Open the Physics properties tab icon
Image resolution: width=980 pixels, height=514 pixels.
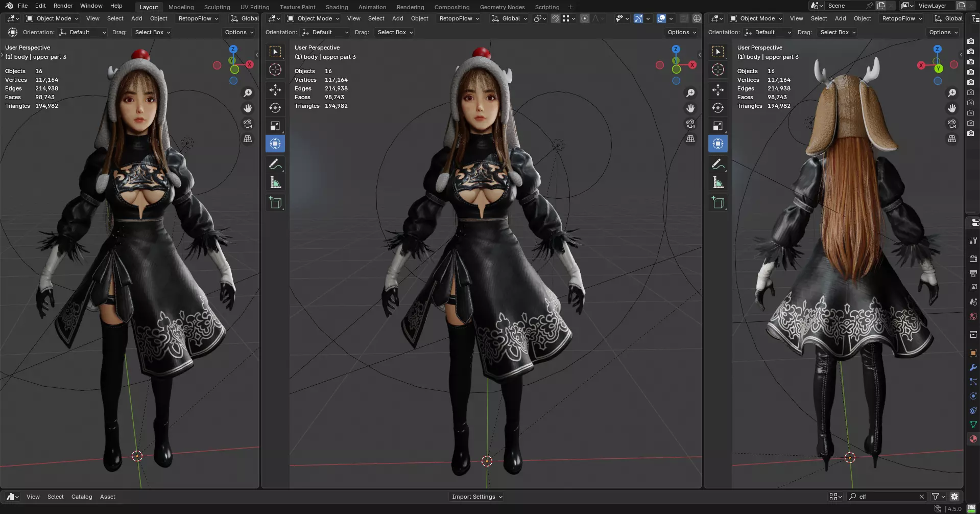click(973, 396)
